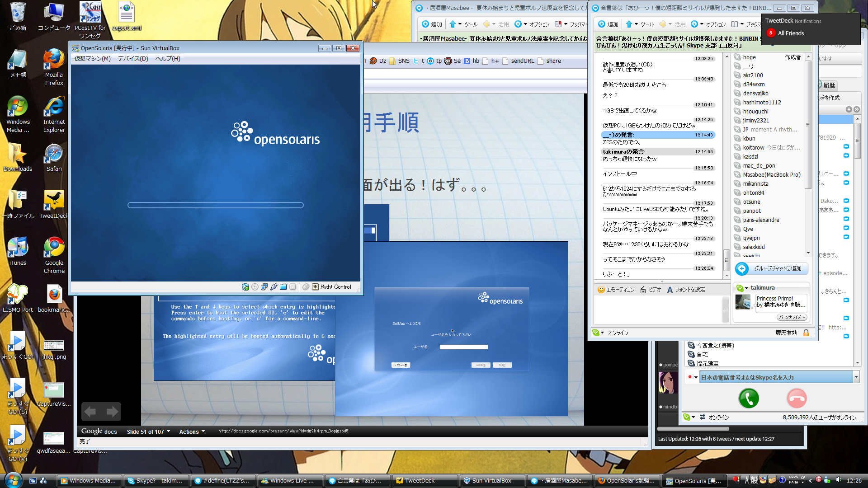Click the red Skype hang-up button
Image resolution: width=868 pixels, height=488 pixels.
[x=797, y=399]
